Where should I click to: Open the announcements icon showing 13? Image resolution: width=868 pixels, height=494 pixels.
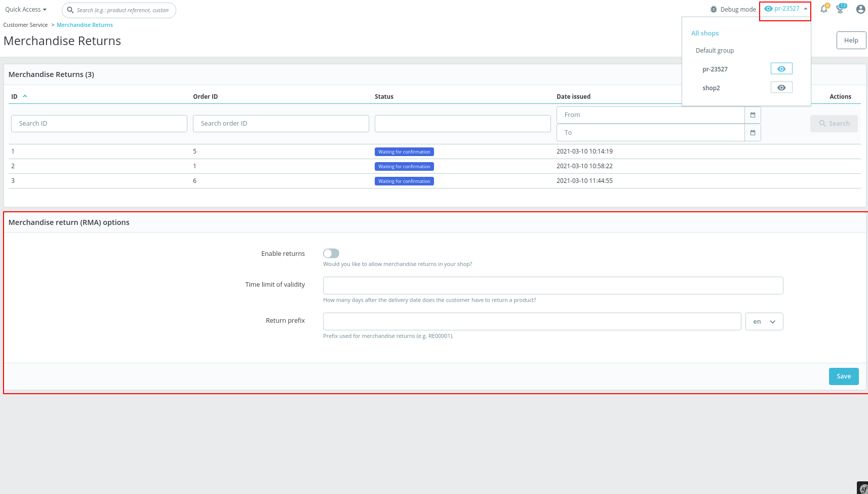pos(841,9)
